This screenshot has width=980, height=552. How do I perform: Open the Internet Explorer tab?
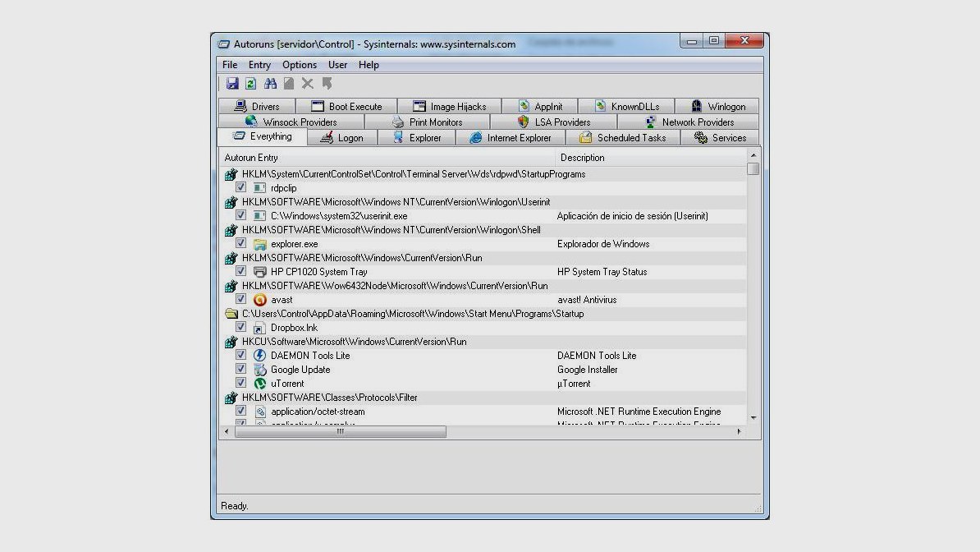click(x=511, y=138)
